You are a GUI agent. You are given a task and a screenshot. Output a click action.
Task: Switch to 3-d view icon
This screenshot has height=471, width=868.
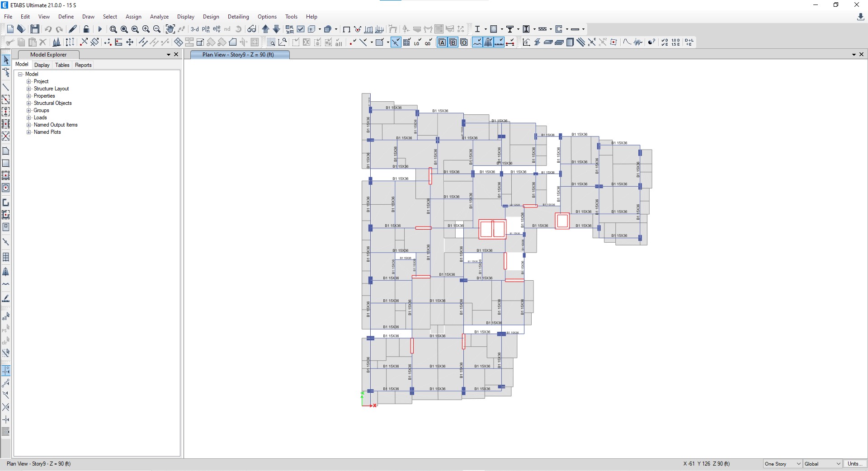point(194,29)
